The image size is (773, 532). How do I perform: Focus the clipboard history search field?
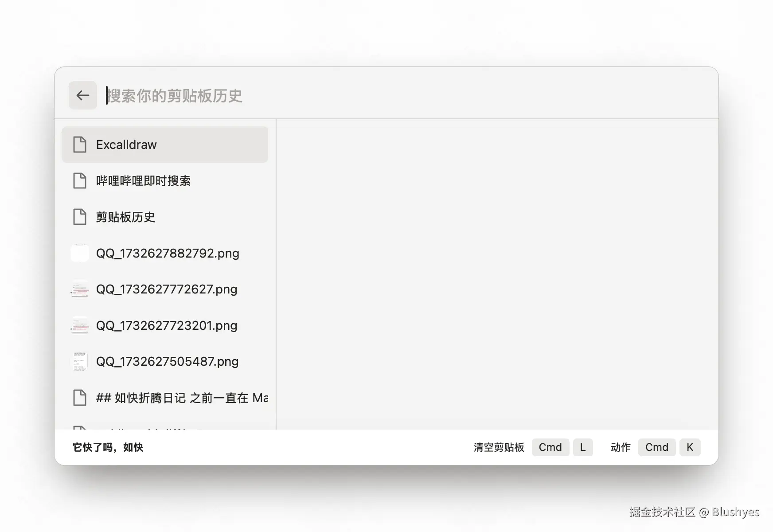[408, 95]
